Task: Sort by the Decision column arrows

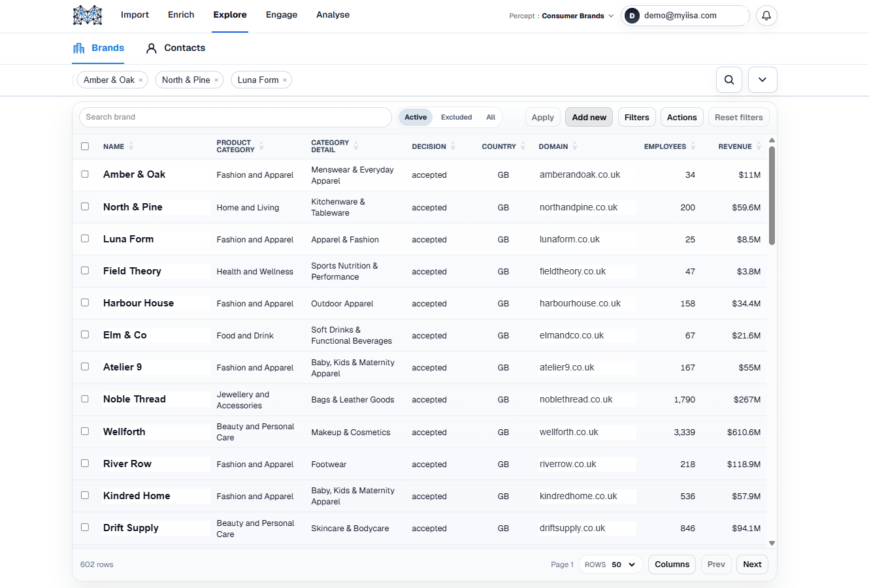Action: coord(453,146)
